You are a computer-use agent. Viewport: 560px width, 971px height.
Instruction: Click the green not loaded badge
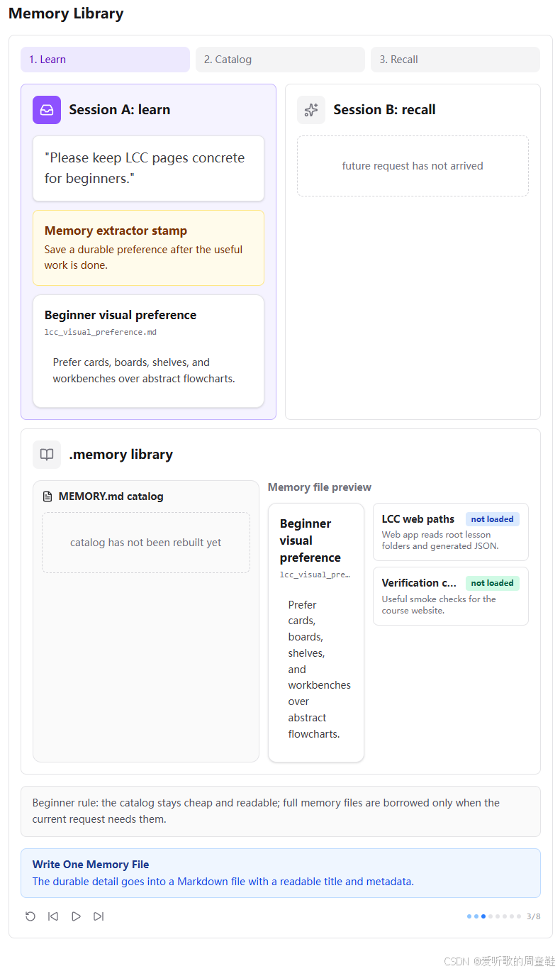pyautogui.click(x=493, y=583)
